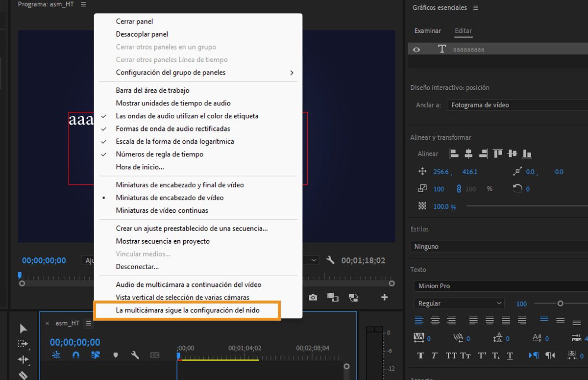This screenshot has height=380, width=588.
Task: Open the wrench settings in Program monitor
Action: 330,260
